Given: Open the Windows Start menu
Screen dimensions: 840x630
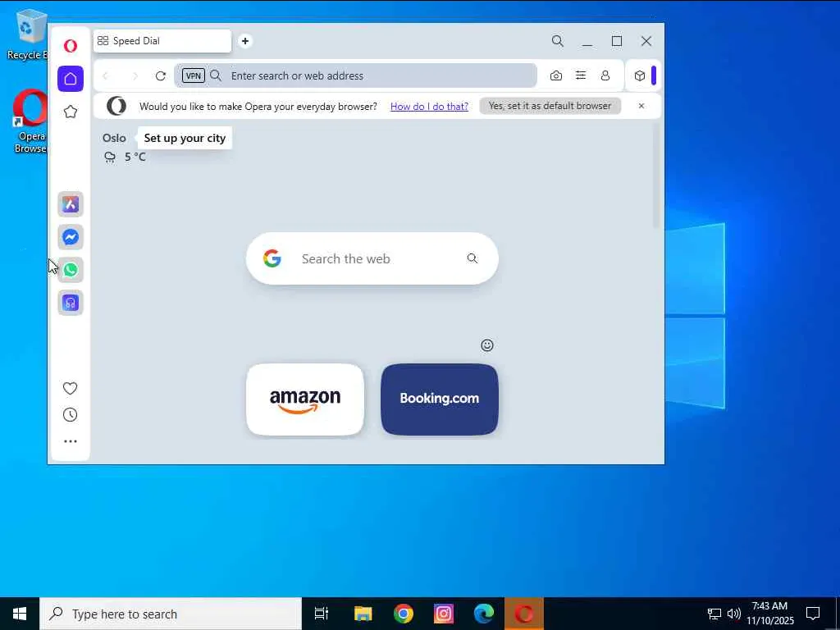Looking at the screenshot, I should point(20,614).
